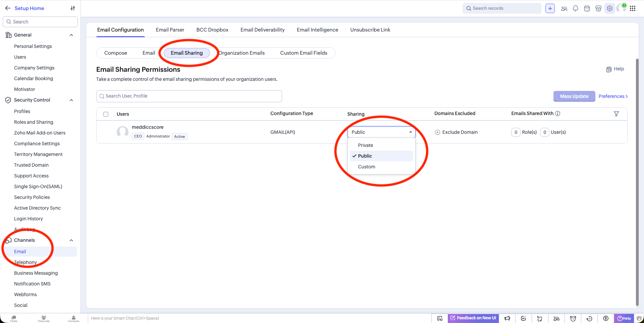Image resolution: width=644 pixels, height=323 pixels.
Task: Switch to the Email Parser tab
Action: tap(170, 30)
